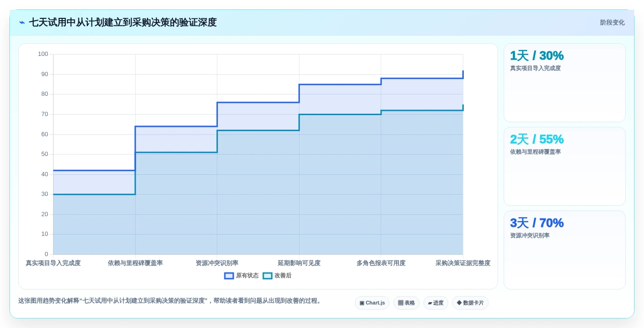Click the 延期影响可见度 axis label
The height and width of the screenshot is (328, 644).
pyautogui.click(x=299, y=263)
